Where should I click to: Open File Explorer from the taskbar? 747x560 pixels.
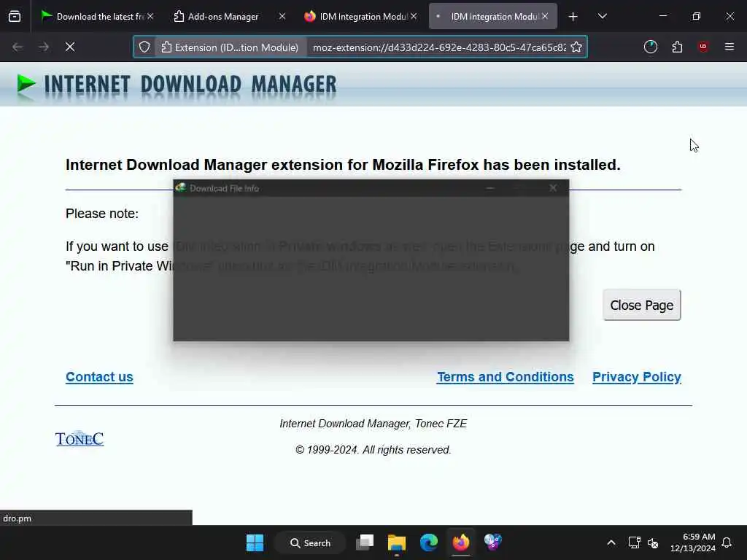[x=396, y=542]
